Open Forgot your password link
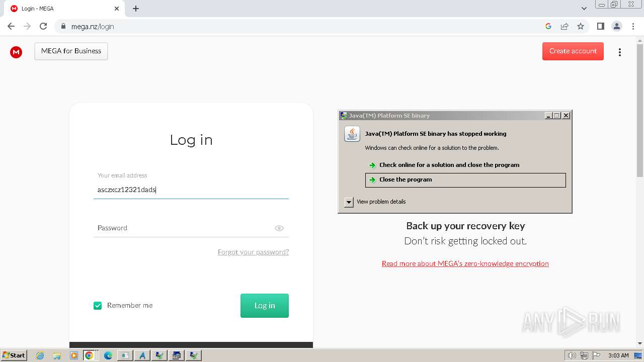Screen dimensions: 644x362 coord(253,252)
